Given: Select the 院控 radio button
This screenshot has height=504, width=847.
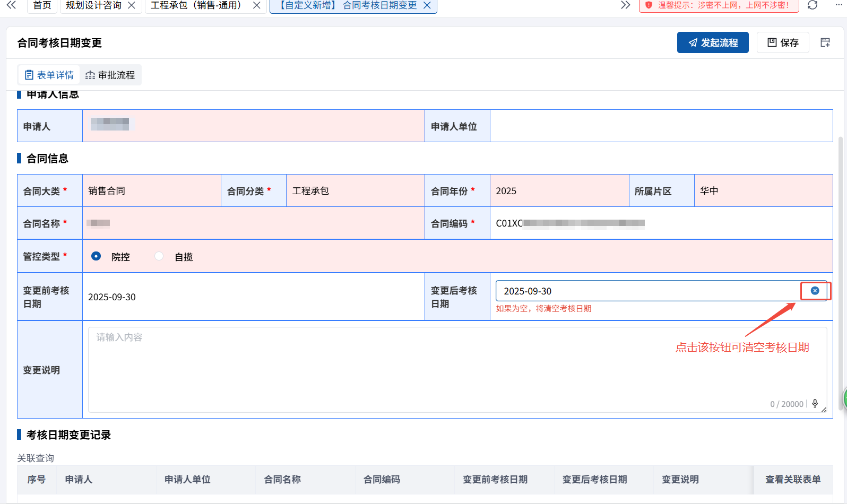Looking at the screenshot, I should click(96, 256).
